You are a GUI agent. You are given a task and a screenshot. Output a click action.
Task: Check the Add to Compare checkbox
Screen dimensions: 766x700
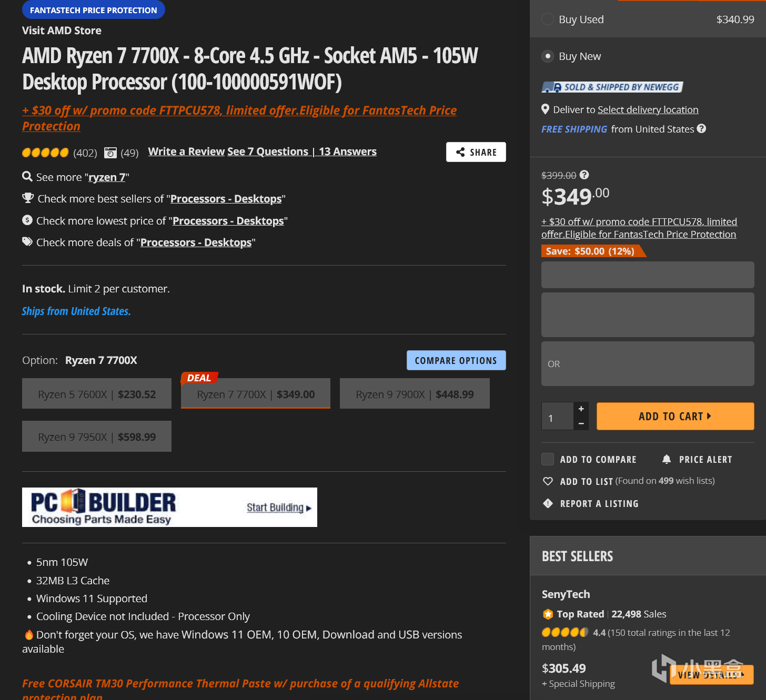548,459
